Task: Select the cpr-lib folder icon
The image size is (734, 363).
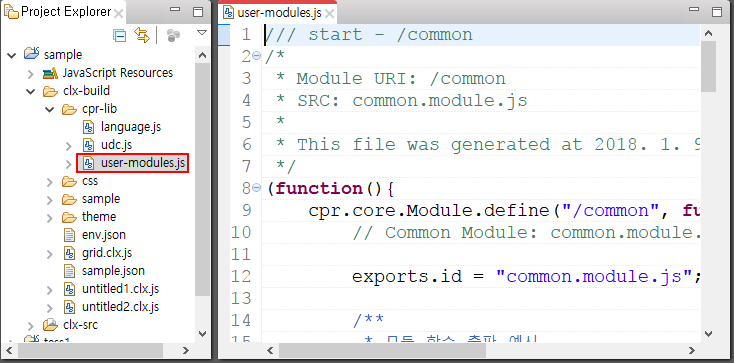Action: [69, 109]
